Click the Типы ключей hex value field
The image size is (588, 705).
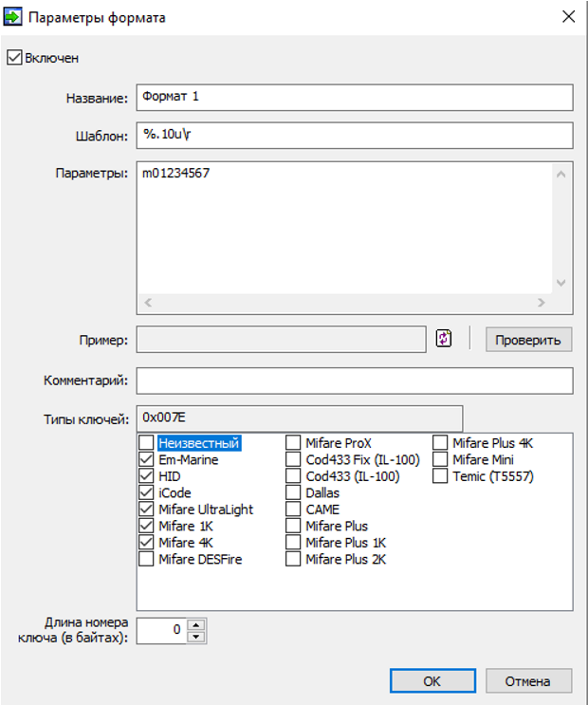tap(300, 418)
